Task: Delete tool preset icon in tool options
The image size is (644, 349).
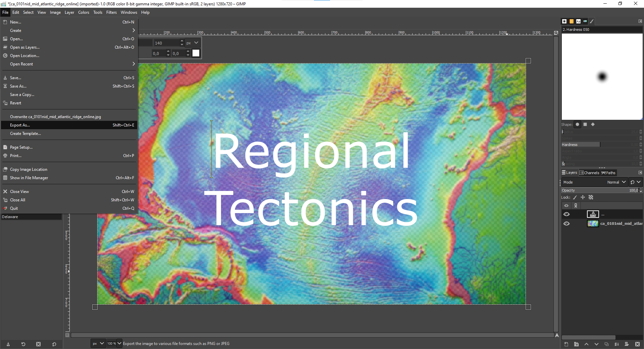Action: click(38, 344)
